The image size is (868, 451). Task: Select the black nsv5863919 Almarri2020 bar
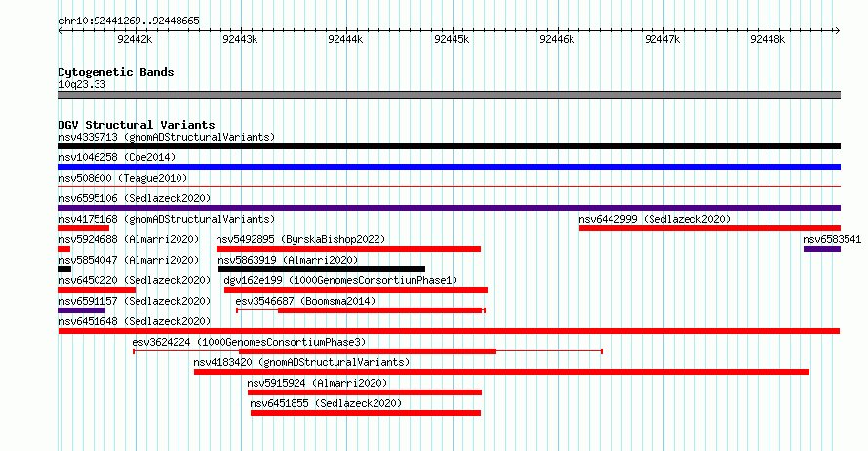coord(322,269)
